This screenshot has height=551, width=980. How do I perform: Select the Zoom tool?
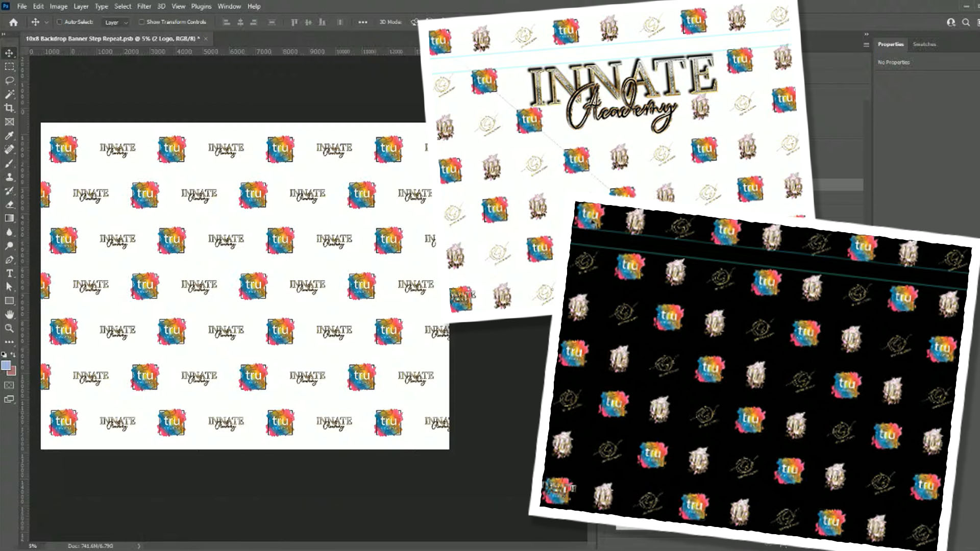[9, 328]
